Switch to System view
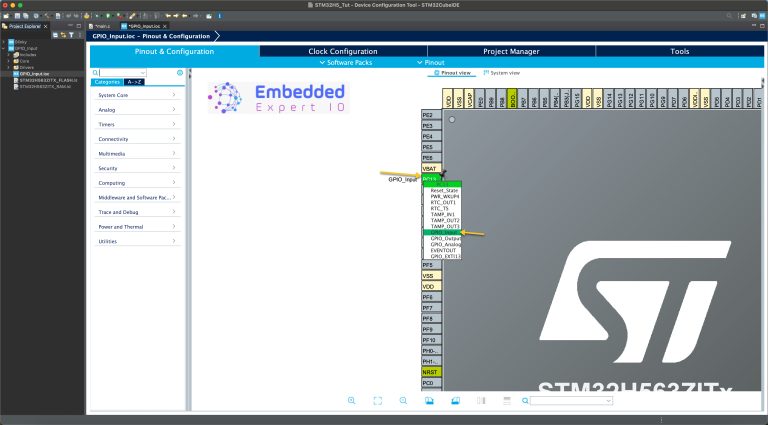 (504, 73)
